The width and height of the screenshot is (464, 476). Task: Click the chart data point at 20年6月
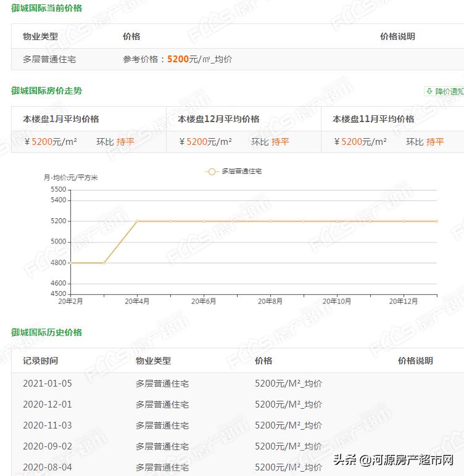[204, 221]
